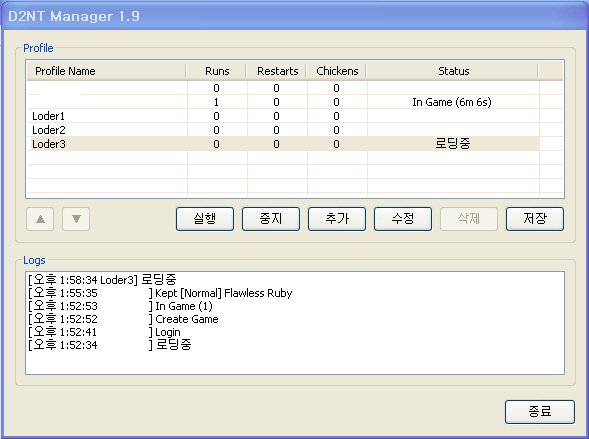The width and height of the screenshot is (589, 439).
Task: Select the Loder2 profile row
Action: click(x=283, y=130)
